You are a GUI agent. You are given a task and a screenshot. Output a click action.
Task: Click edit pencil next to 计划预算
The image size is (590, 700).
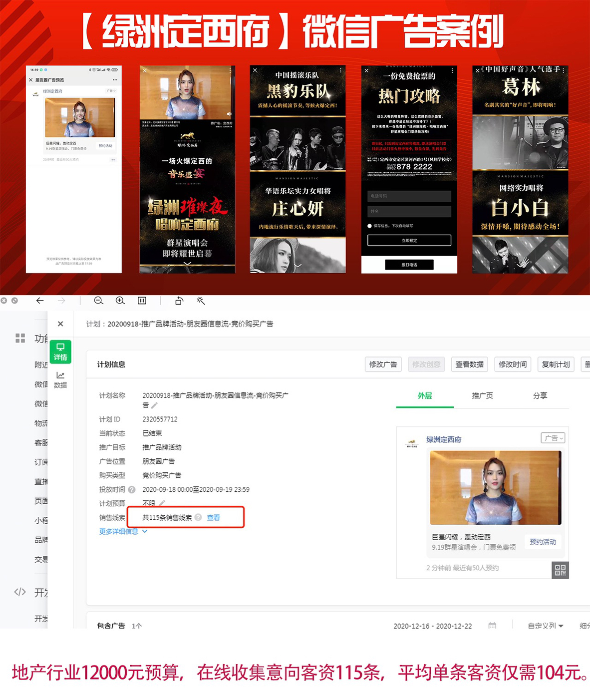[x=162, y=503]
